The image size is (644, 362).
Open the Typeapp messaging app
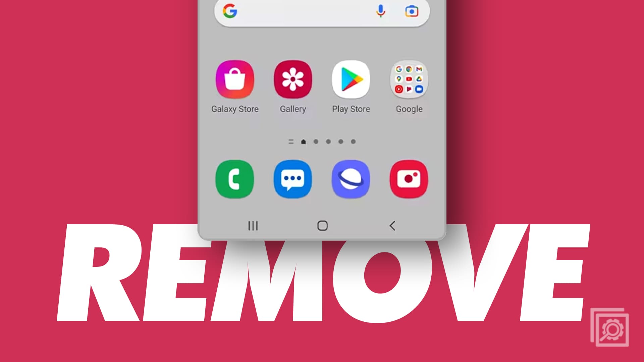click(293, 179)
